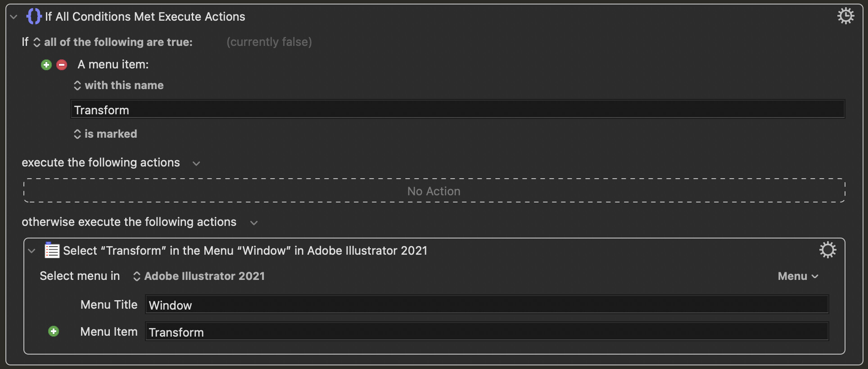This screenshot has width=868, height=369.
Task: Add a new condition with green plus
Action: pyautogui.click(x=46, y=65)
